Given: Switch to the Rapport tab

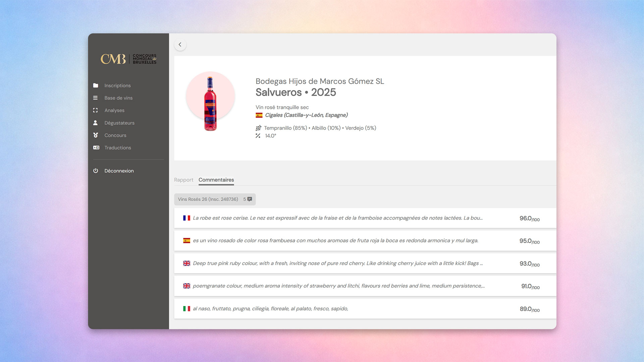Looking at the screenshot, I should pyautogui.click(x=184, y=180).
